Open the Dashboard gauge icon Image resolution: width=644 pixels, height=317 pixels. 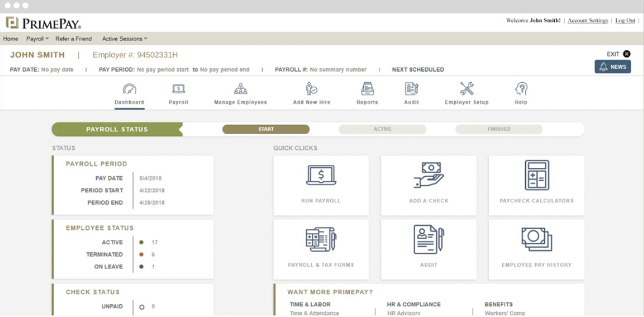point(129,89)
